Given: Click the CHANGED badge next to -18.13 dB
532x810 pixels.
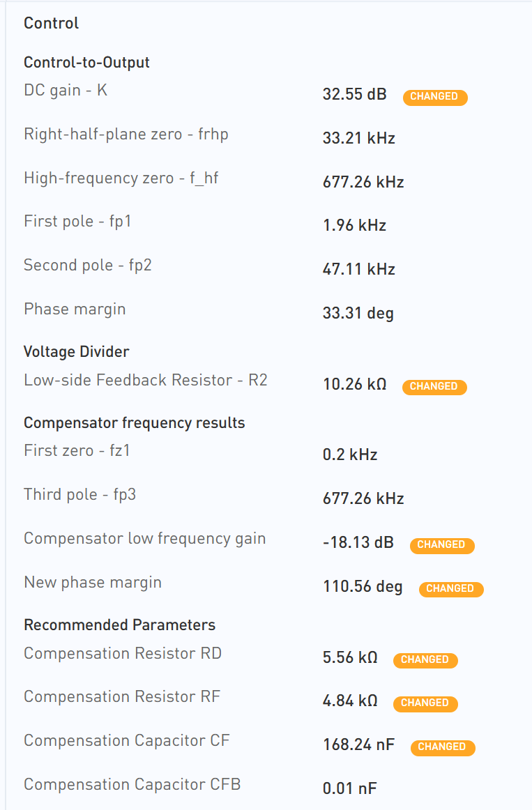Looking at the screenshot, I should point(441,545).
